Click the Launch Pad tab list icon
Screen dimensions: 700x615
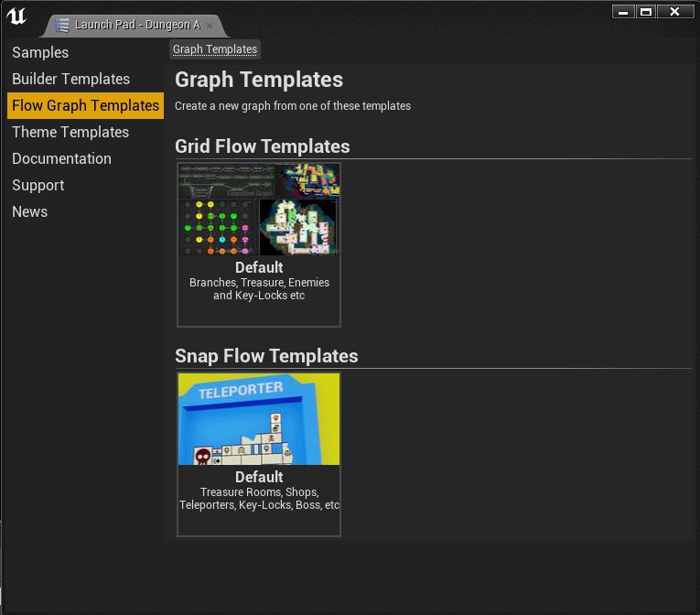62,25
